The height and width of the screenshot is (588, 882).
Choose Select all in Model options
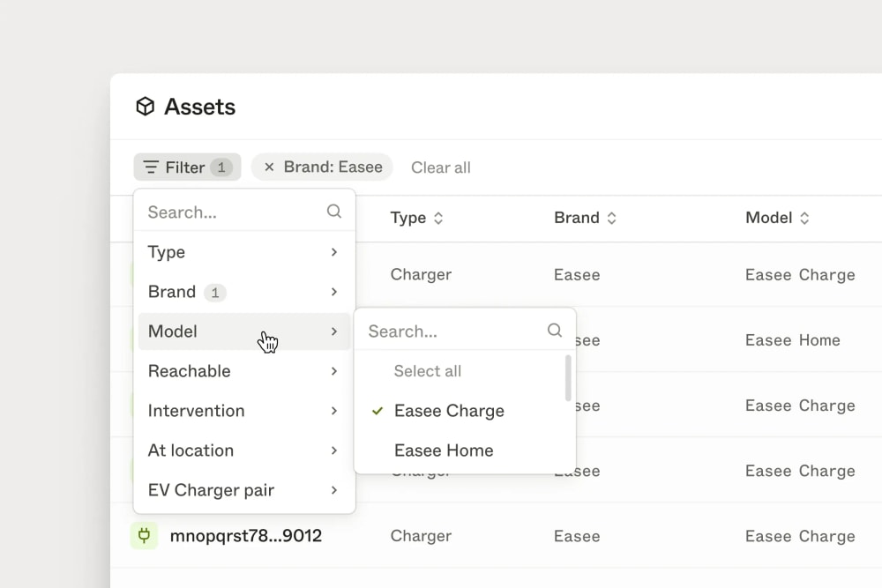(x=428, y=371)
